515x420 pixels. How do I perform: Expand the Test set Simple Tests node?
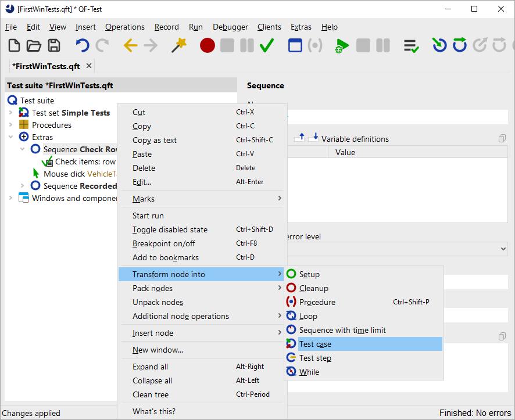tap(10, 113)
